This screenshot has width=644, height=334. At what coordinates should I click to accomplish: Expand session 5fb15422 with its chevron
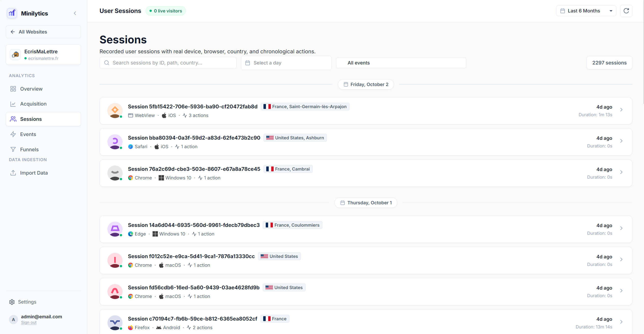pos(621,110)
